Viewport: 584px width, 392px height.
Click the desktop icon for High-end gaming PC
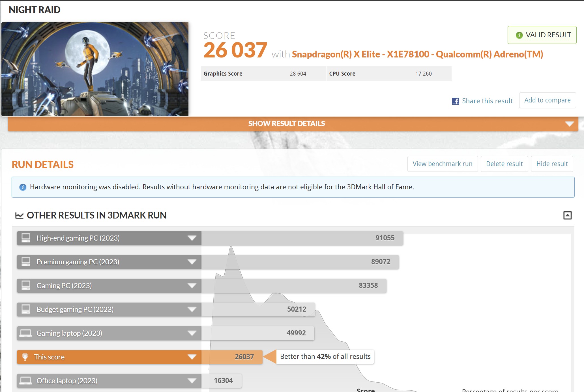[x=26, y=238]
